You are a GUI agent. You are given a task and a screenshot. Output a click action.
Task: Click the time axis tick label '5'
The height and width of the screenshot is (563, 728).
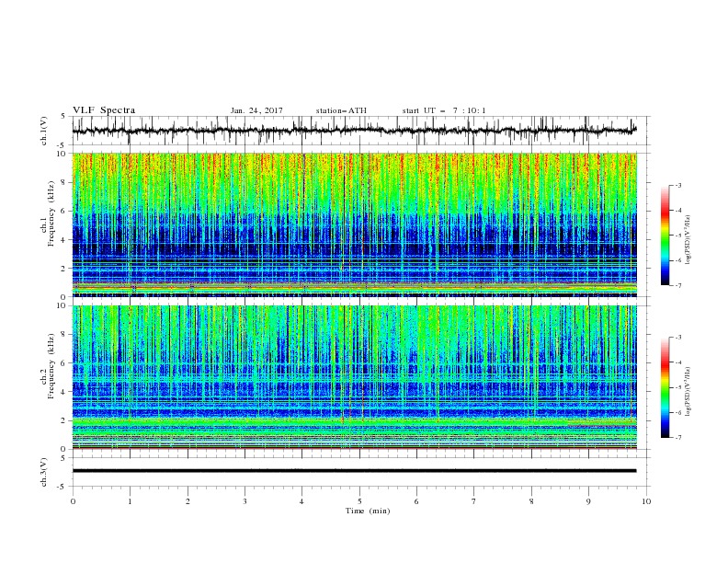(359, 501)
